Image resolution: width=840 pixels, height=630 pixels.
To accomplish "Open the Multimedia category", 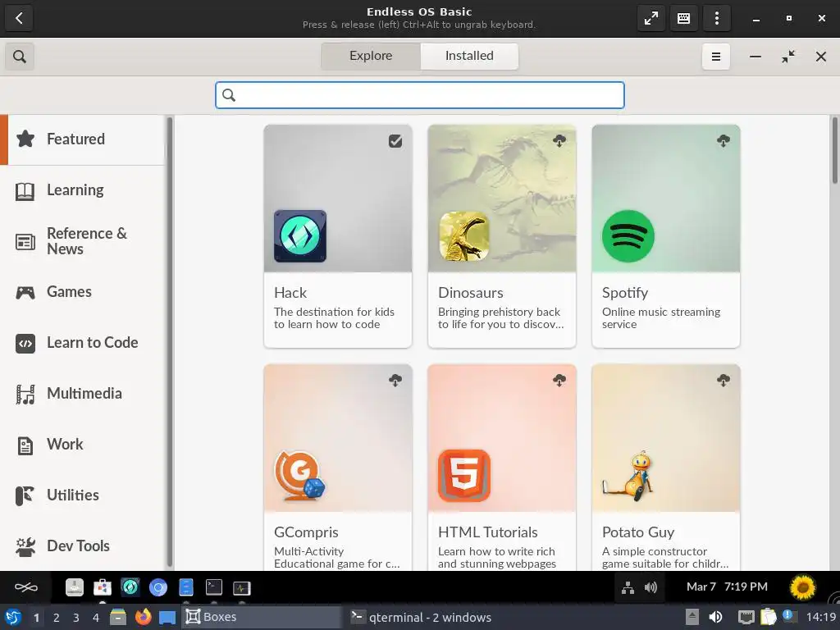I will click(x=83, y=394).
